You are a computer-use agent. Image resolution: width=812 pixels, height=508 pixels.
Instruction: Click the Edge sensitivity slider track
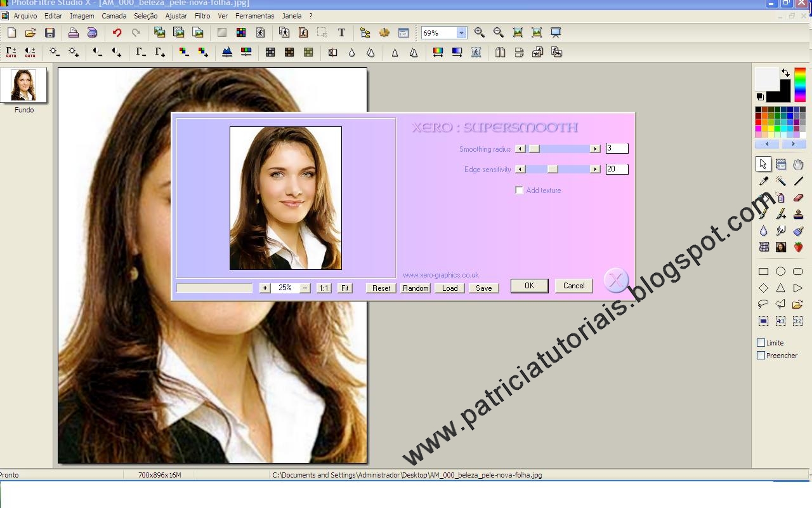(558, 170)
